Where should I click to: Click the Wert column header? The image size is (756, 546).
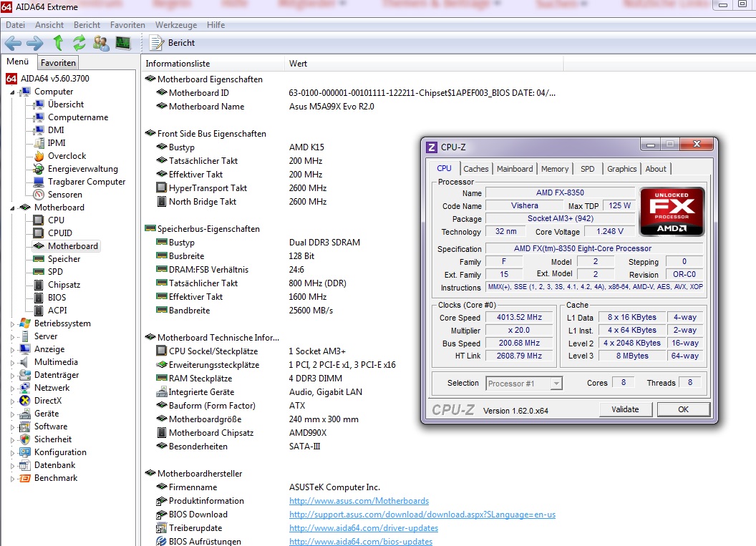pyautogui.click(x=424, y=64)
